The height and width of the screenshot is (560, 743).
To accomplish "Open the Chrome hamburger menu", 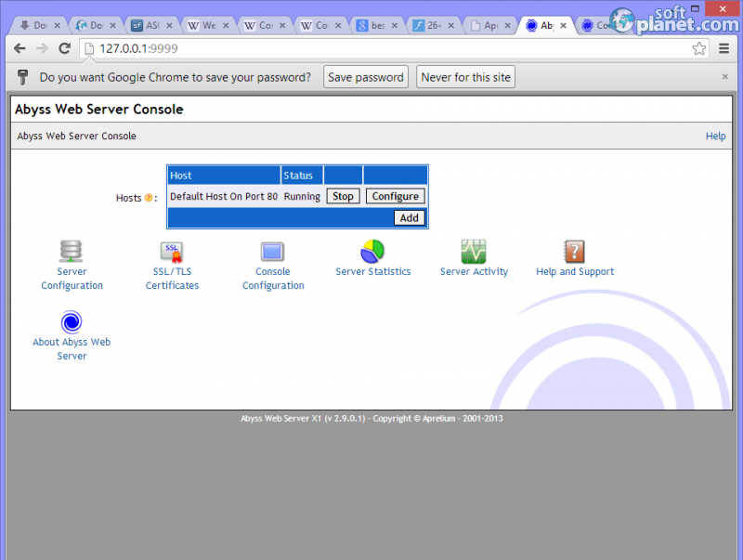I will click(x=723, y=48).
